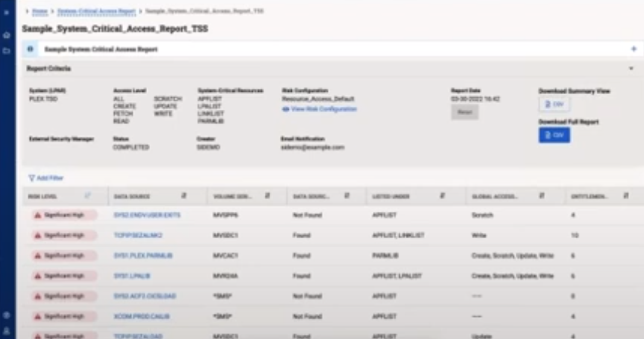Sort by the Global Access column icon
This screenshot has width=644, height=339.
541,196
